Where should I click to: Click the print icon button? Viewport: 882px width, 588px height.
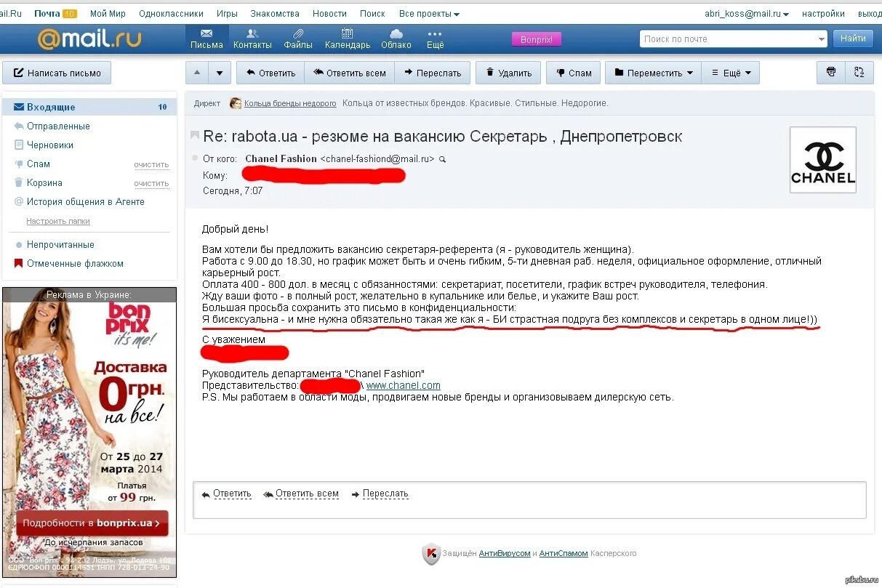[x=831, y=72]
